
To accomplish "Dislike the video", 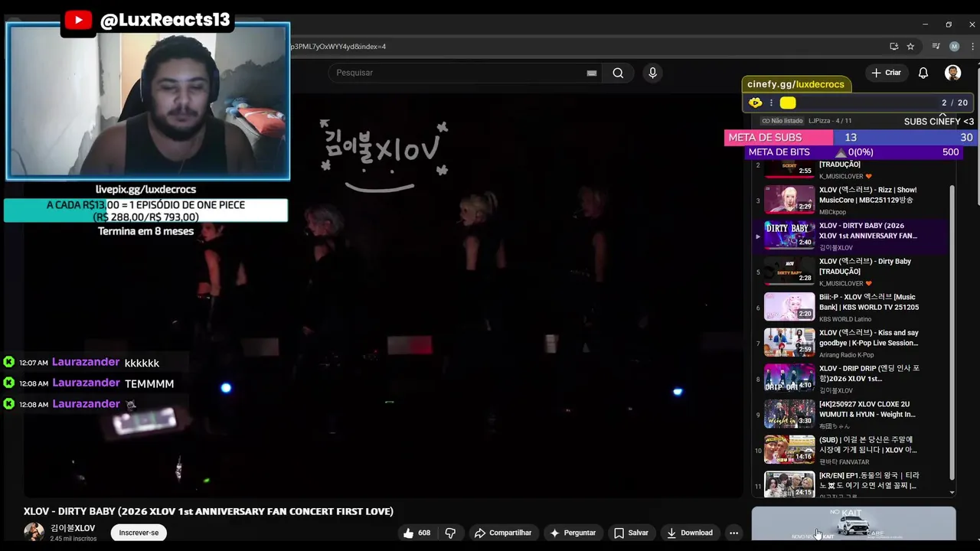I will pyautogui.click(x=450, y=533).
